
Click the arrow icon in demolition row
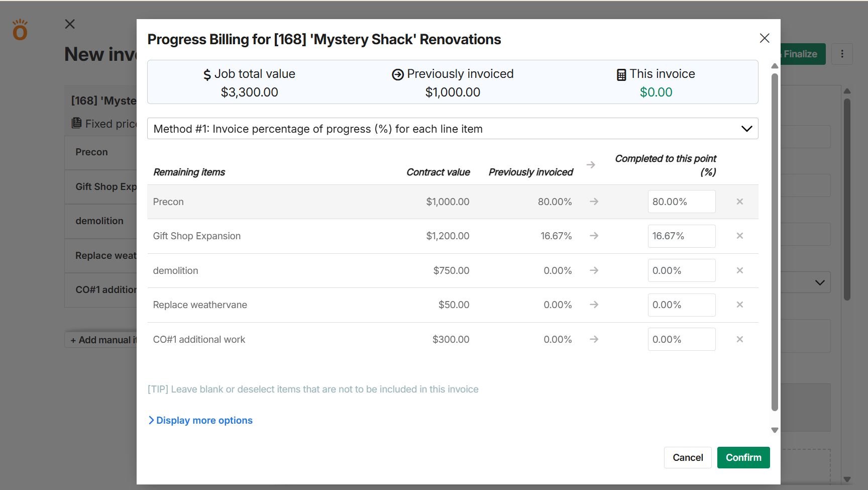[x=594, y=270]
